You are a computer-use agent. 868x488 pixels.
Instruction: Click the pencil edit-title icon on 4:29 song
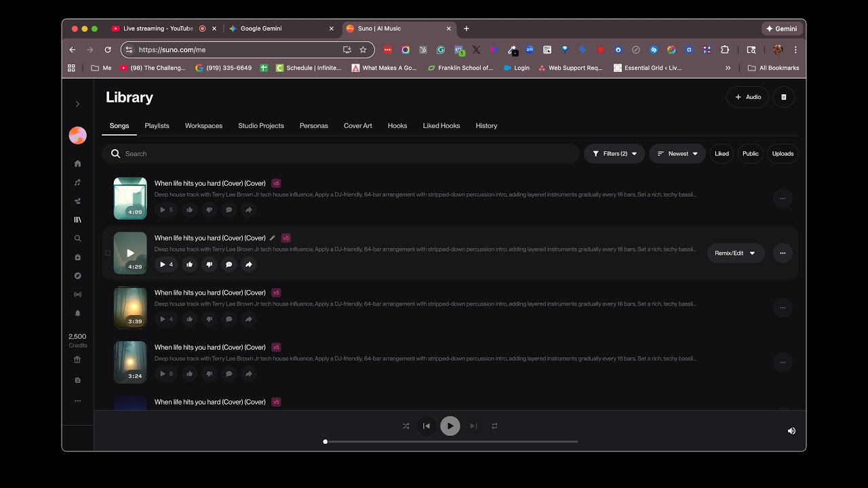tap(273, 238)
